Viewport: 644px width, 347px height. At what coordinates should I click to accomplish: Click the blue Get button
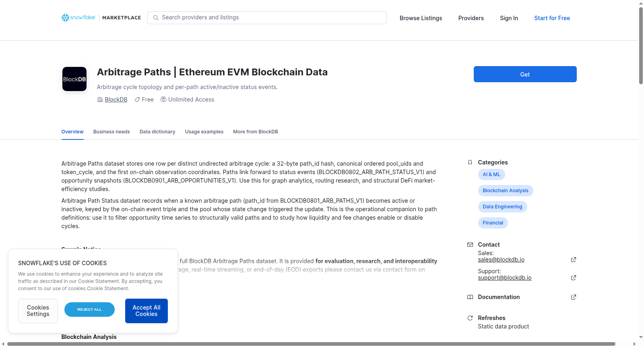point(525,74)
